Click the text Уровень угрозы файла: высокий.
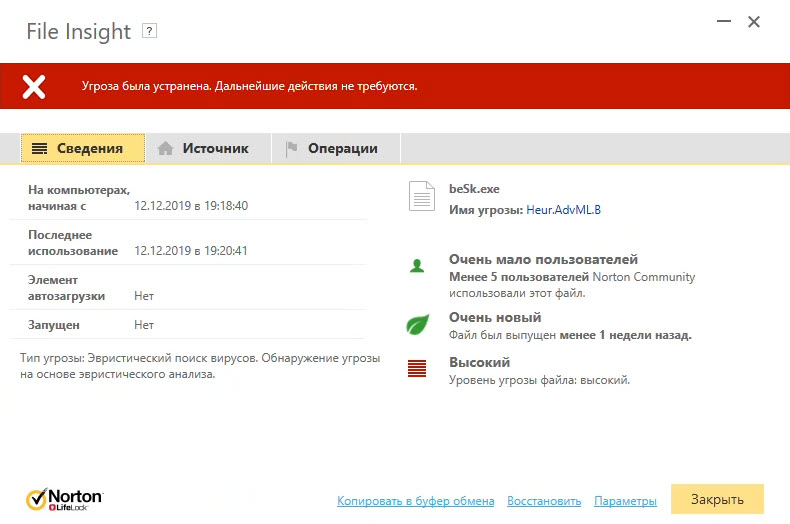Screen dimensions: 790x524 [x=540, y=380]
